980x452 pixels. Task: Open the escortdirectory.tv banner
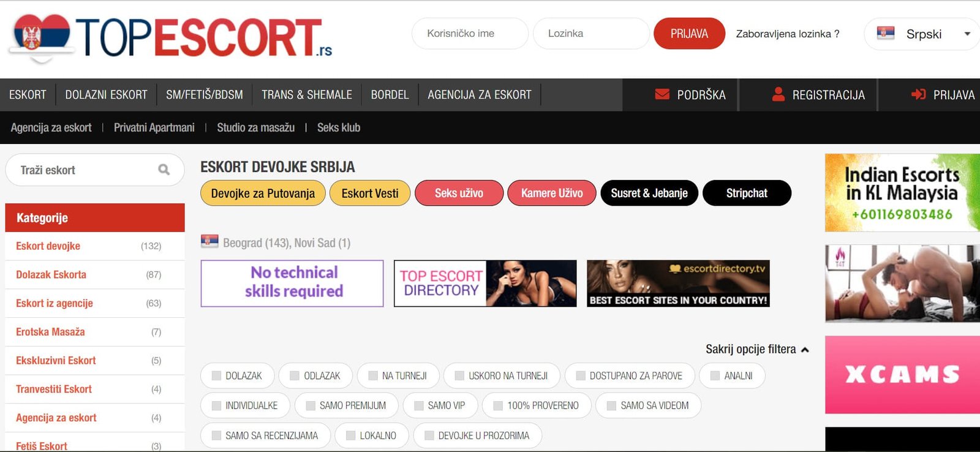[678, 284]
